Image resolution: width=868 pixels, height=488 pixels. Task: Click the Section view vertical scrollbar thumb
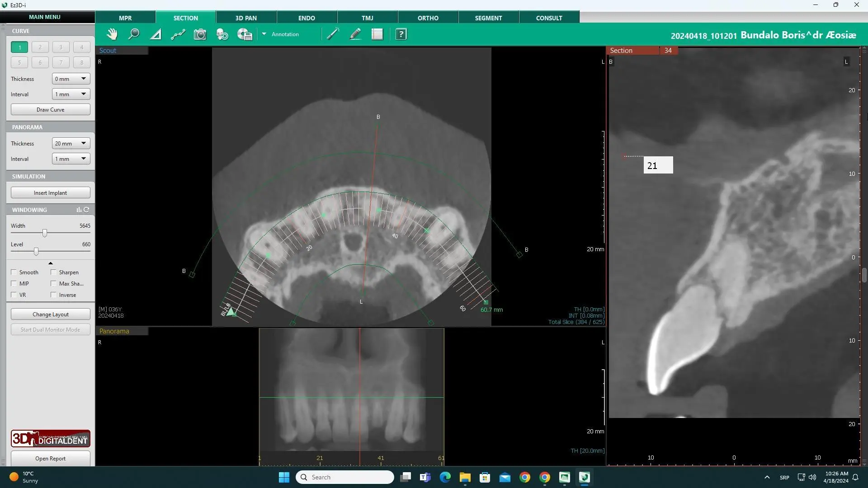coord(864,275)
